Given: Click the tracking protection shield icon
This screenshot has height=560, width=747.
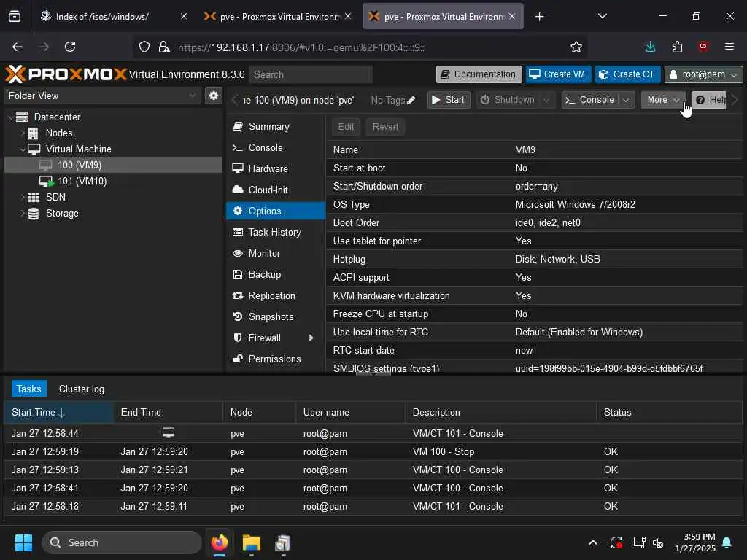Looking at the screenshot, I should coord(144,47).
